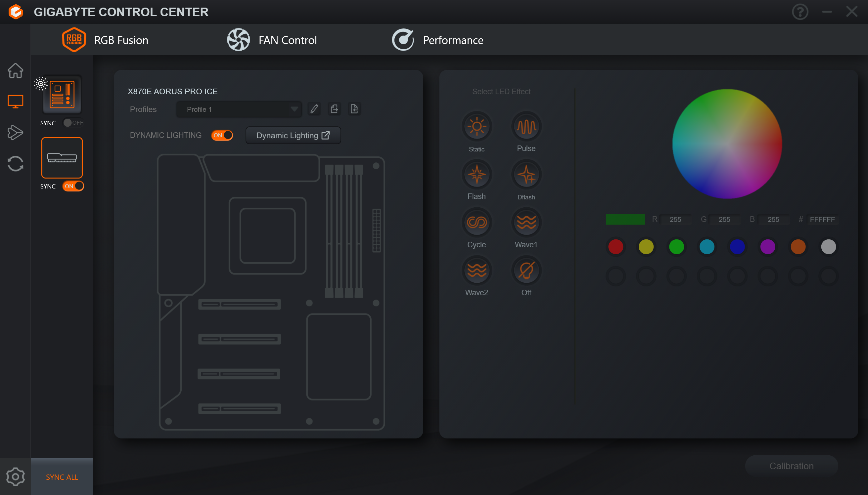Image resolution: width=868 pixels, height=495 pixels.
Task: Open the Profile 1 dropdown
Action: click(239, 109)
